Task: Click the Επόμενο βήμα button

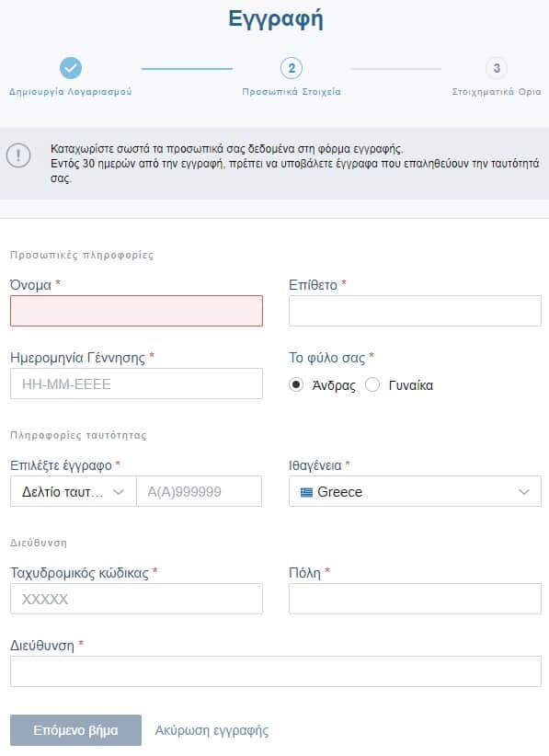Action: (x=75, y=730)
